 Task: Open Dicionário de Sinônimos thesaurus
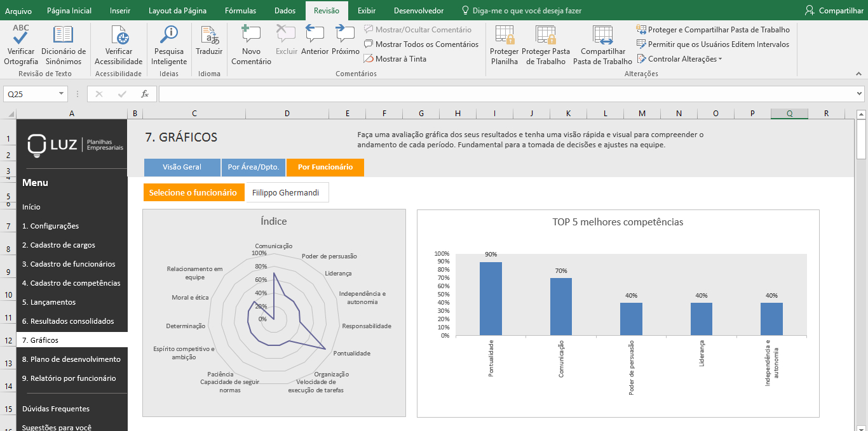(63, 36)
